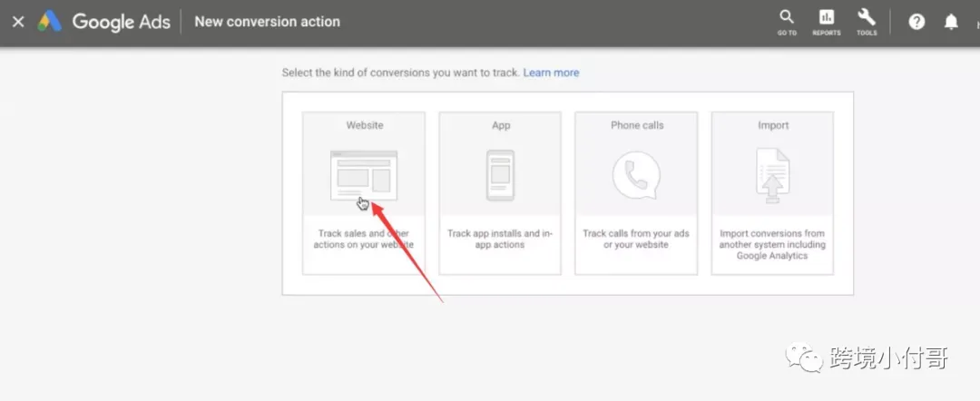
Task: Close the New conversion action dialog
Action: click(18, 22)
